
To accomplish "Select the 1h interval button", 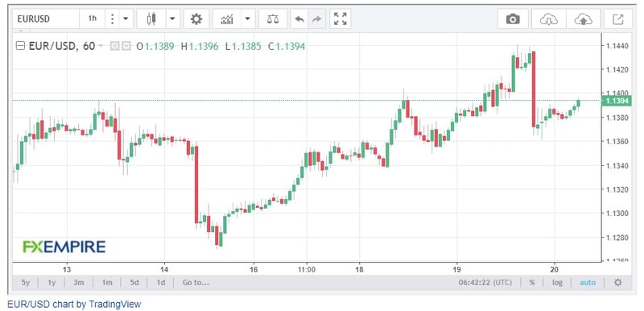I will [x=93, y=19].
